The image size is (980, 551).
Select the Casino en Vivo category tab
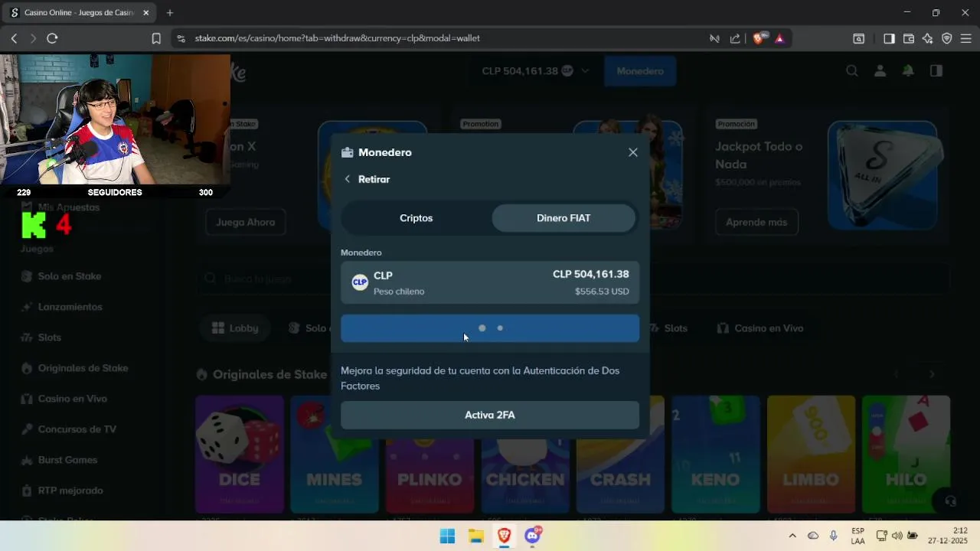[760, 328]
